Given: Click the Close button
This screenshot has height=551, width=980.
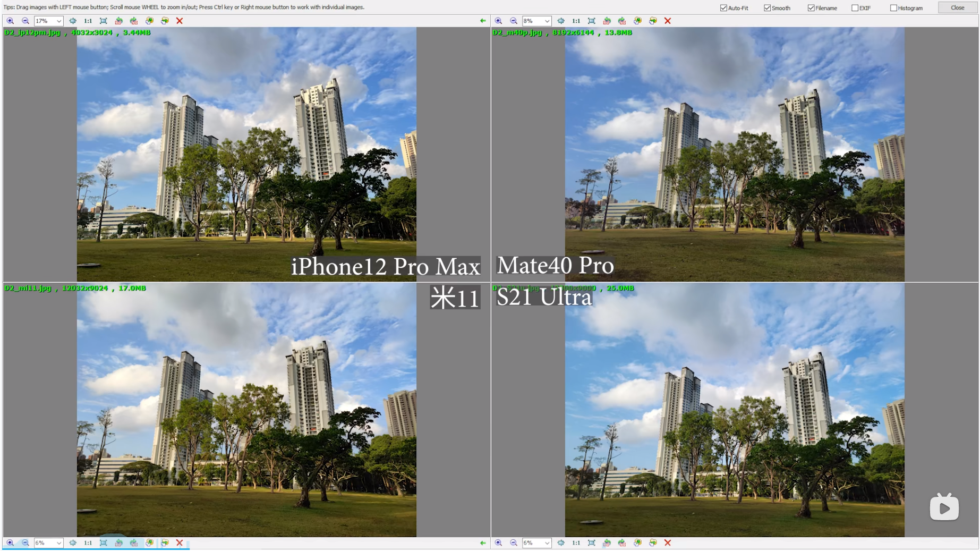Looking at the screenshot, I should pos(957,7).
